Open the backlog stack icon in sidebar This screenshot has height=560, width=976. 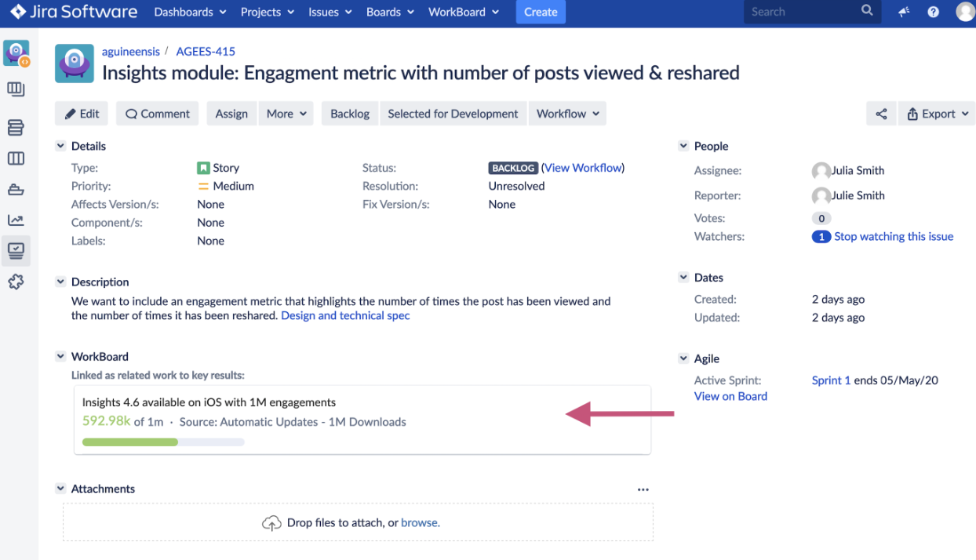(16, 127)
